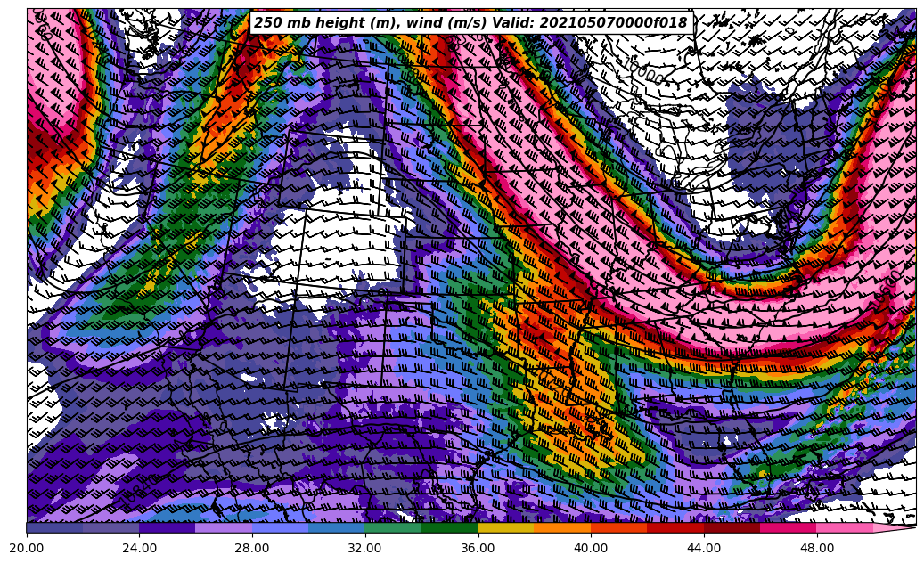Click the 32.00 colorbar tick label
This screenshot has width=924, height=563.
coord(365,549)
